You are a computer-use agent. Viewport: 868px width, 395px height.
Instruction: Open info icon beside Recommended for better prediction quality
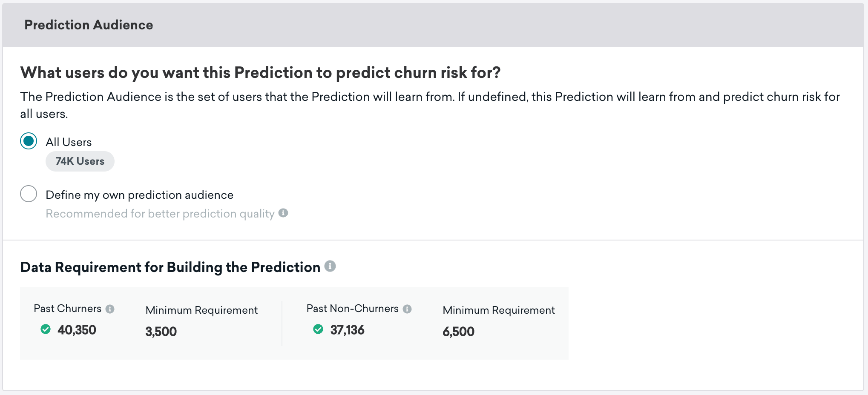coord(283,213)
